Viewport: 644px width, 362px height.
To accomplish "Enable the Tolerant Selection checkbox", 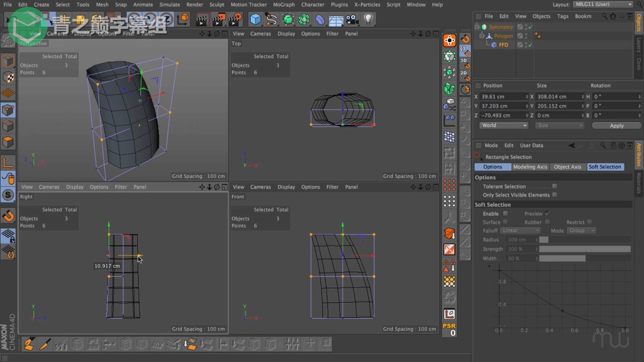I will 555,186.
